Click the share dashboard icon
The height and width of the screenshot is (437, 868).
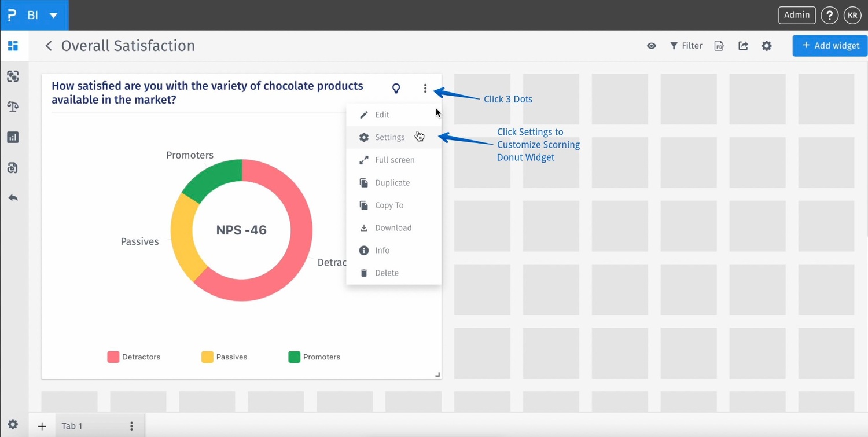tap(743, 46)
